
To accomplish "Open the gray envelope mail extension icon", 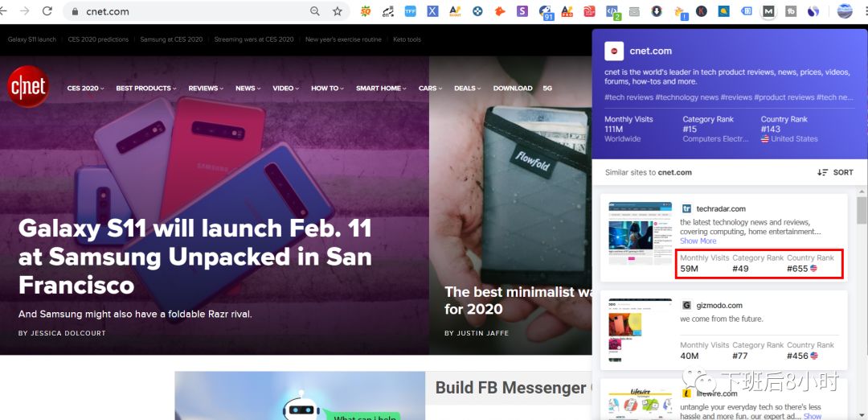I will [634, 11].
